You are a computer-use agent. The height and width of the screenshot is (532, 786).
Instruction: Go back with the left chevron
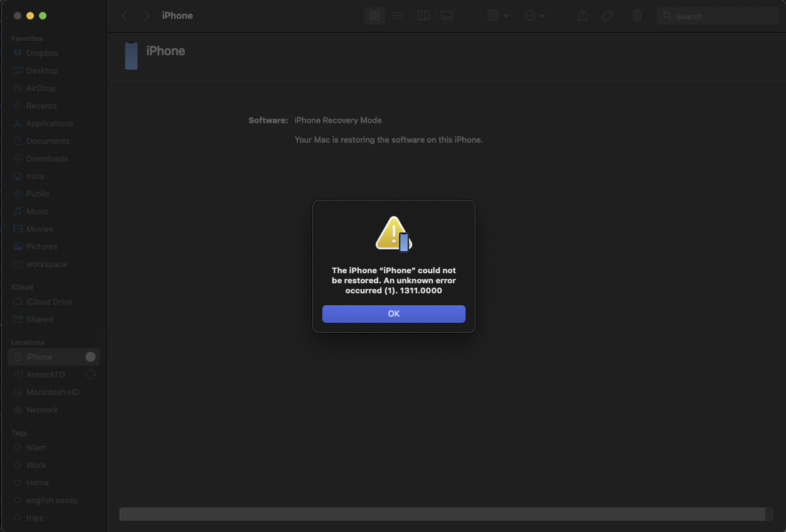pyautogui.click(x=124, y=16)
